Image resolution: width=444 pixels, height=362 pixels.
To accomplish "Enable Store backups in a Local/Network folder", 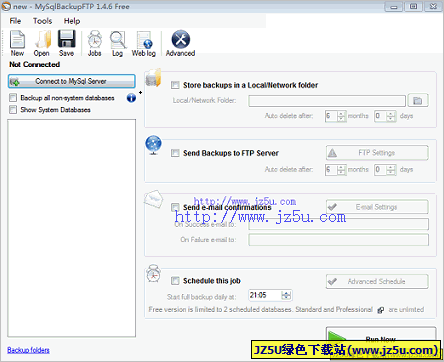I will tap(175, 85).
